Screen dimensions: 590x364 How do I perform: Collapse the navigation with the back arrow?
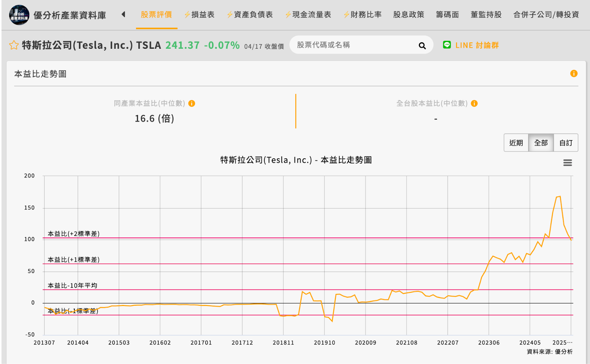tap(123, 15)
